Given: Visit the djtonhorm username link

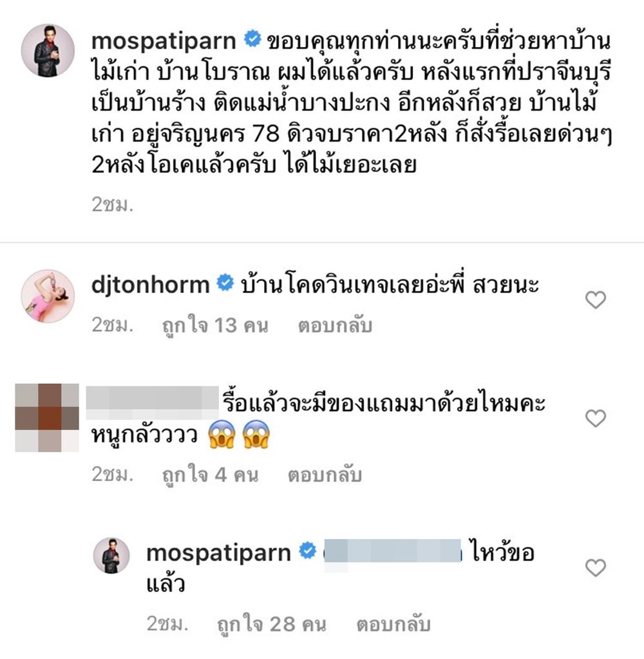Looking at the screenshot, I should coord(151,285).
